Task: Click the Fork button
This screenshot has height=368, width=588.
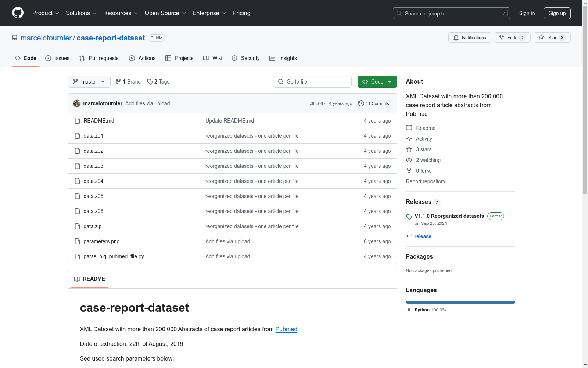Action: point(512,38)
